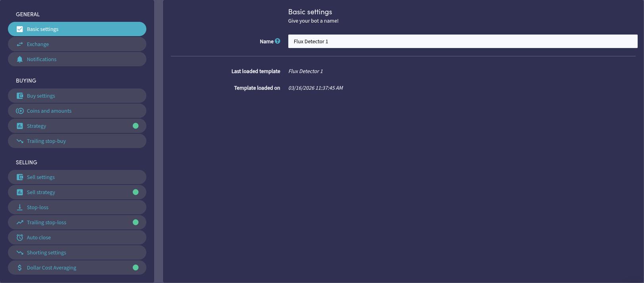This screenshot has width=644, height=283.
Task: Open the Exchange settings page
Action: [x=77, y=44]
